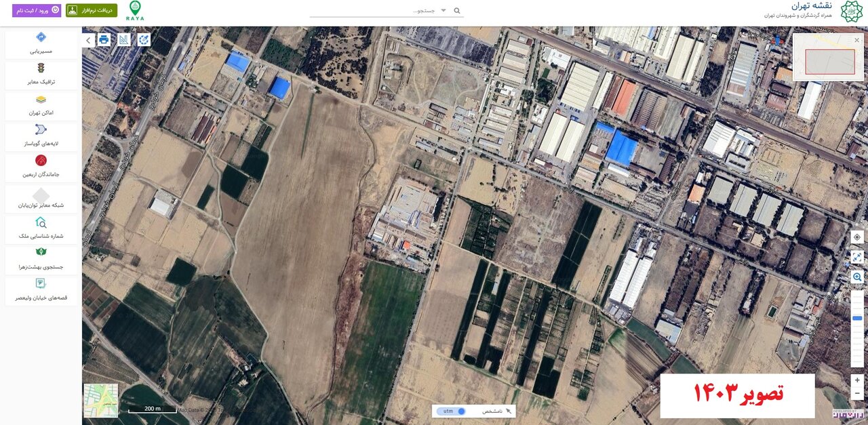Click the blue zoom level slider handle
The width and height of the screenshot is (868, 425).
[857, 318]
